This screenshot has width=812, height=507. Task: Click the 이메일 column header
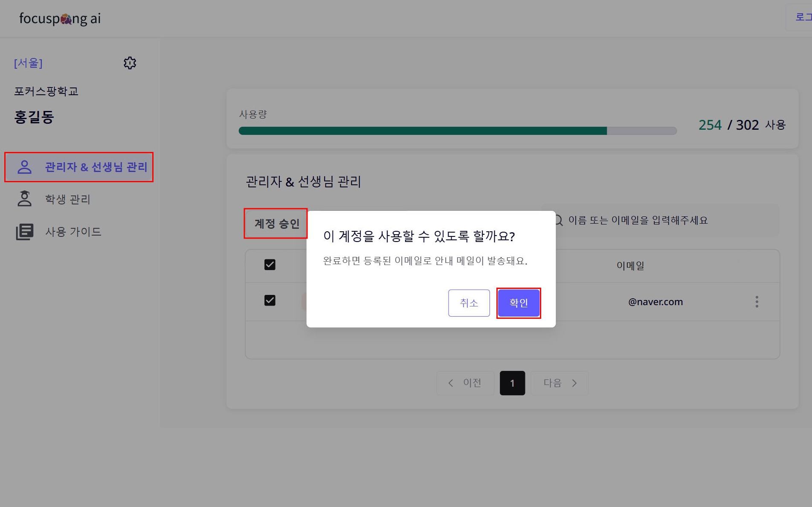pyautogui.click(x=630, y=265)
